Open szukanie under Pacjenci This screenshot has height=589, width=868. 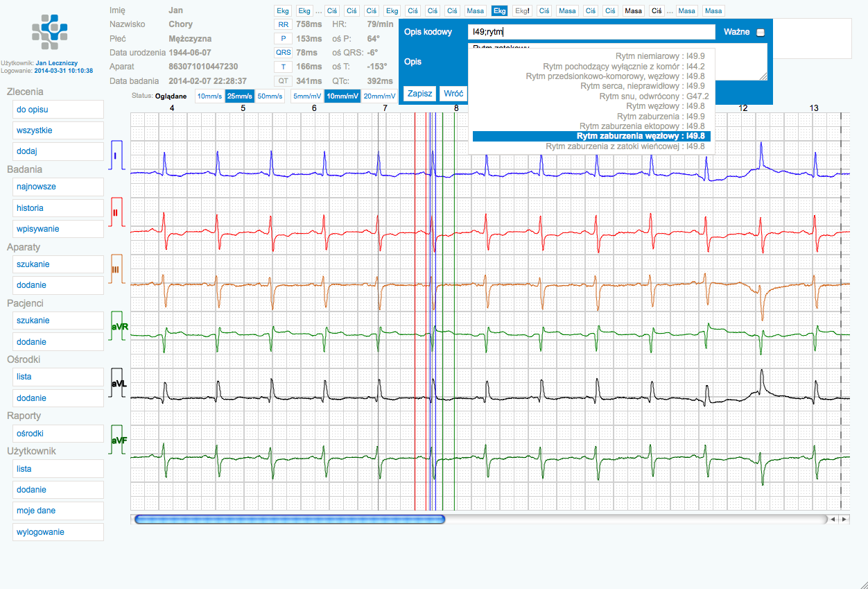[58, 321]
